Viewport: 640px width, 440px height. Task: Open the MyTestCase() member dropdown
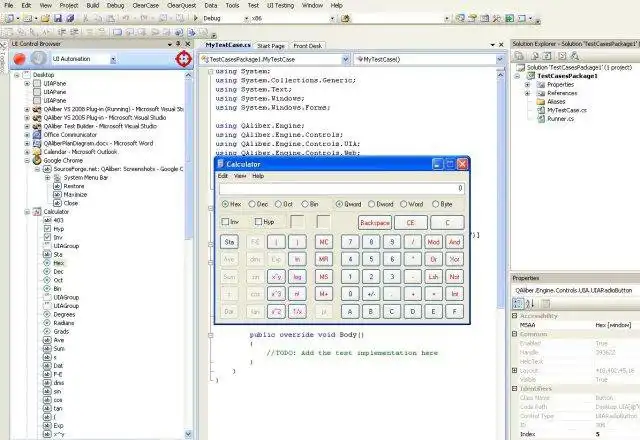(x=500, y=60)
